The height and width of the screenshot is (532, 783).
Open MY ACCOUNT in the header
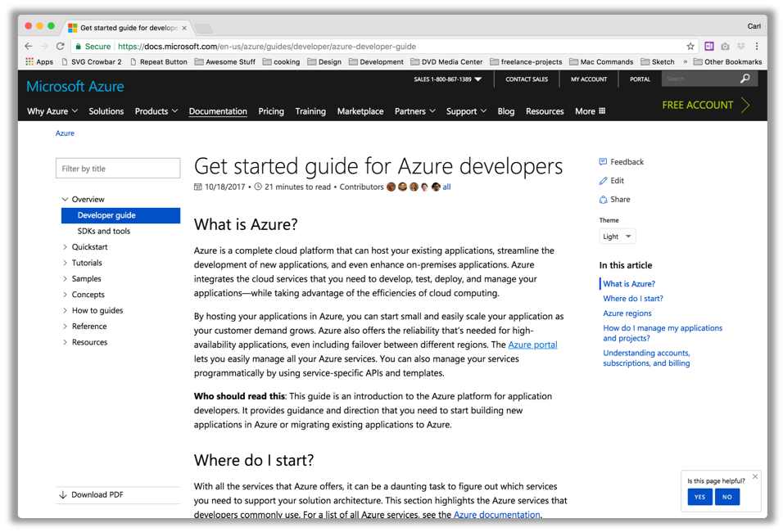coord(589,79)
